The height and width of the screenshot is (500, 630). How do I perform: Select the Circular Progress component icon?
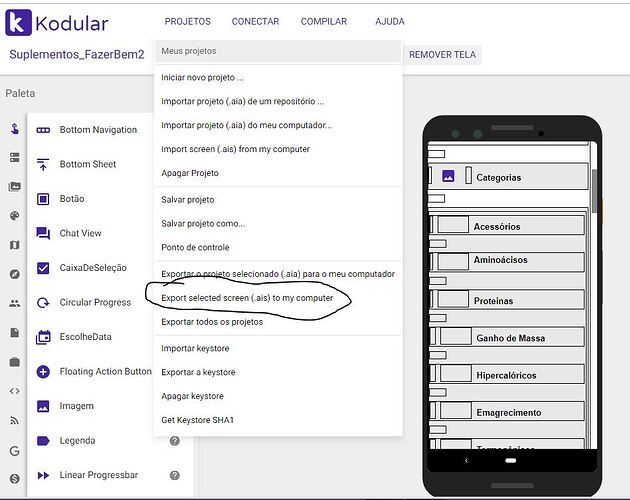tap(43, 302)
